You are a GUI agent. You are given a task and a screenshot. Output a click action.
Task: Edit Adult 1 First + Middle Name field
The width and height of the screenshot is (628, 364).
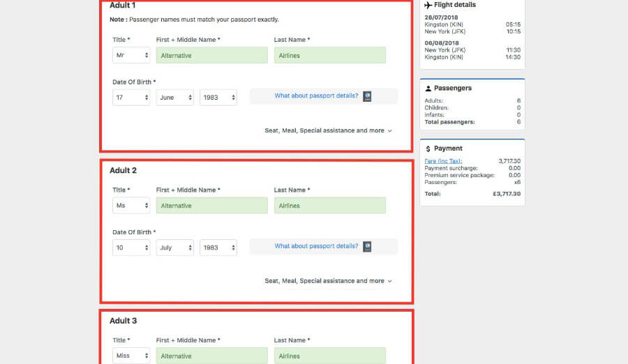point(212,55)
